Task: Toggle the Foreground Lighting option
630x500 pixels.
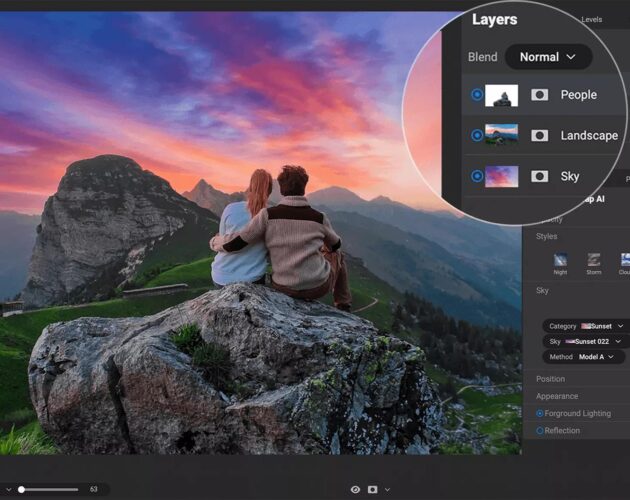Action: click(x=540, y=413)
